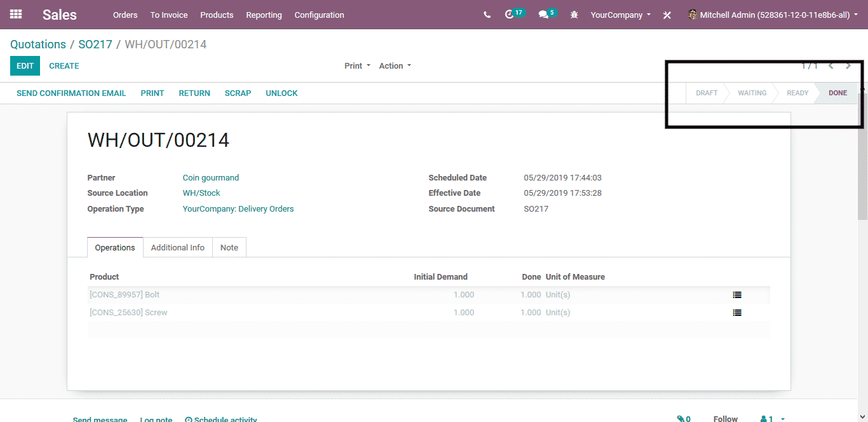Expand the Print dropdown
Image resolution: width=868 pixels, height=422 pixels.
click(357, 66)
